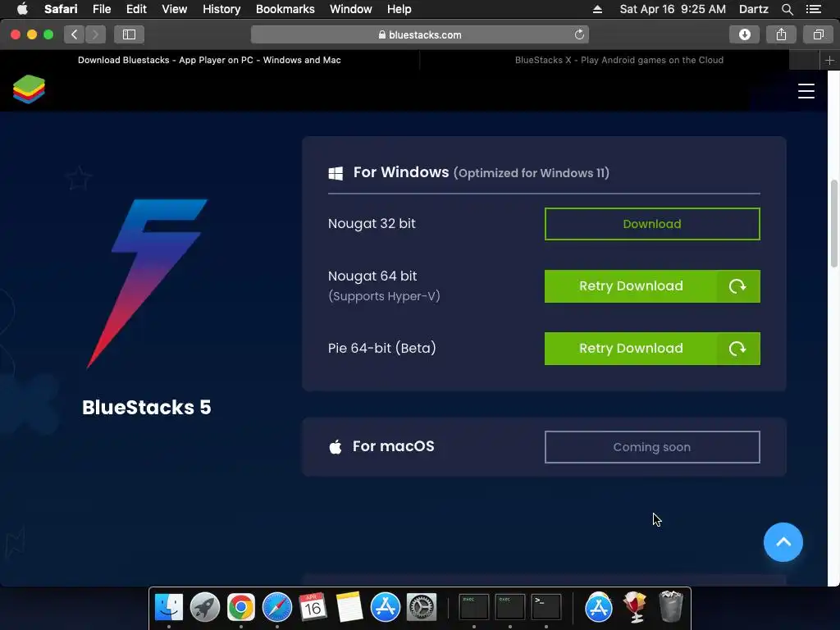840x630 pixels.
Task: Click the 'For Windows' heading
Action: coord(400,172)
